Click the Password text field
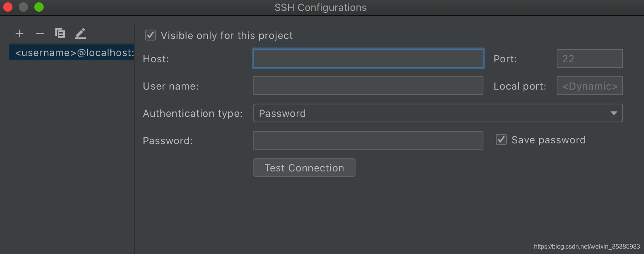 point(368,141)
